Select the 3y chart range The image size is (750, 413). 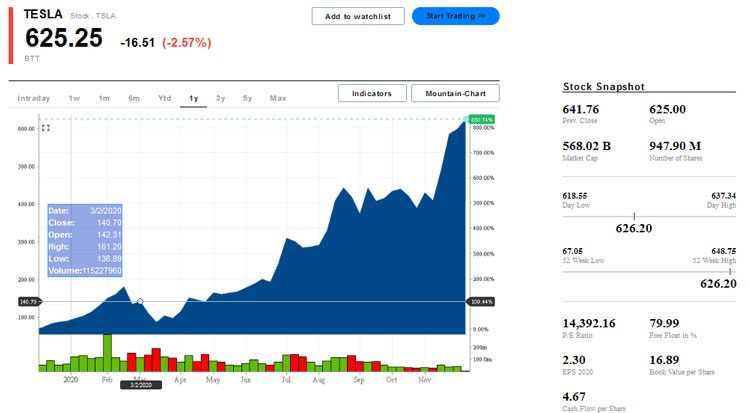(220, 98)
